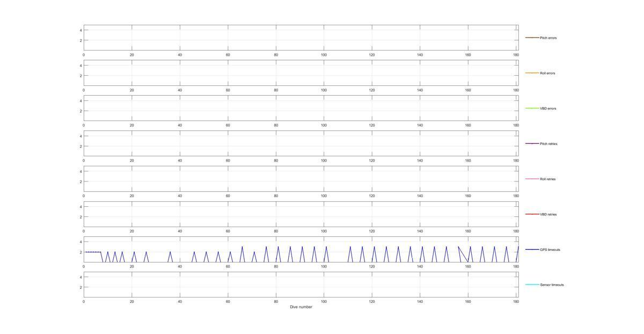This screenshot has height=334, width=644.
Task: Click tick label 40 below the Sensor timeouts plot
Action: [180, 301]
